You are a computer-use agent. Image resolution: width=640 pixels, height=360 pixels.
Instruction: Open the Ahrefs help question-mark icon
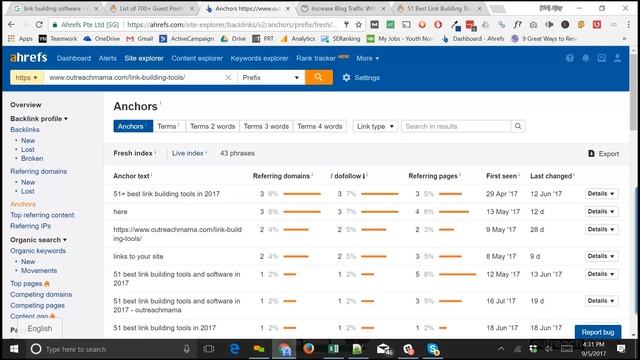tap(570, 58)
